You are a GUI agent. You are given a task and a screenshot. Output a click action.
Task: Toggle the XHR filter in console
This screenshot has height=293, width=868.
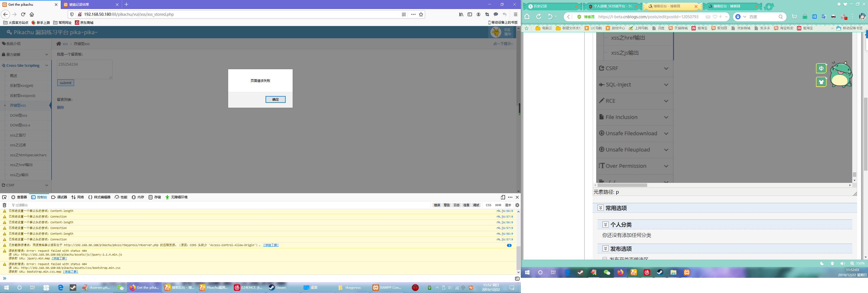(x=498, y=205)
